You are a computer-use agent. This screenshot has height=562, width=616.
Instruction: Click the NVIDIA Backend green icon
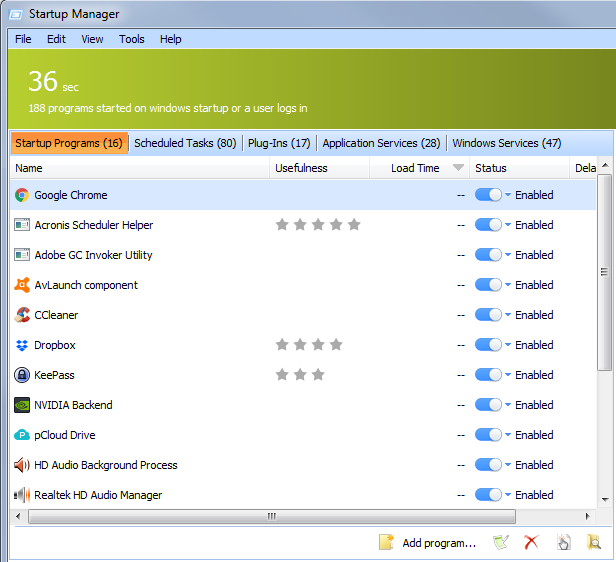click(22, 405)
